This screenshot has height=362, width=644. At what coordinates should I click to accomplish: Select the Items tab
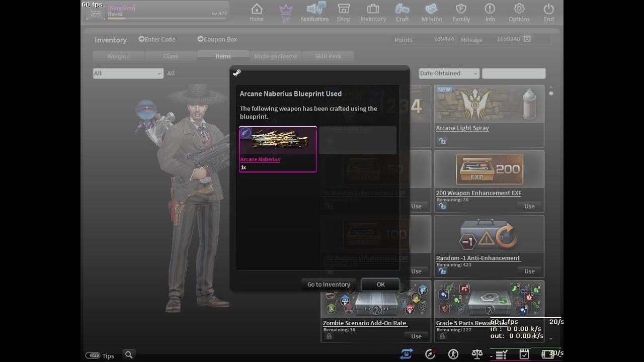(223, 56)
